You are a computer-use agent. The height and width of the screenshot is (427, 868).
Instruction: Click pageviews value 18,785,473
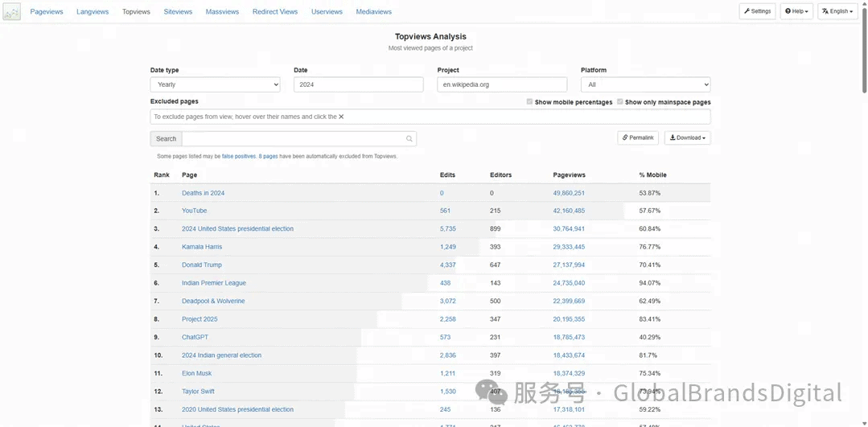569,337
